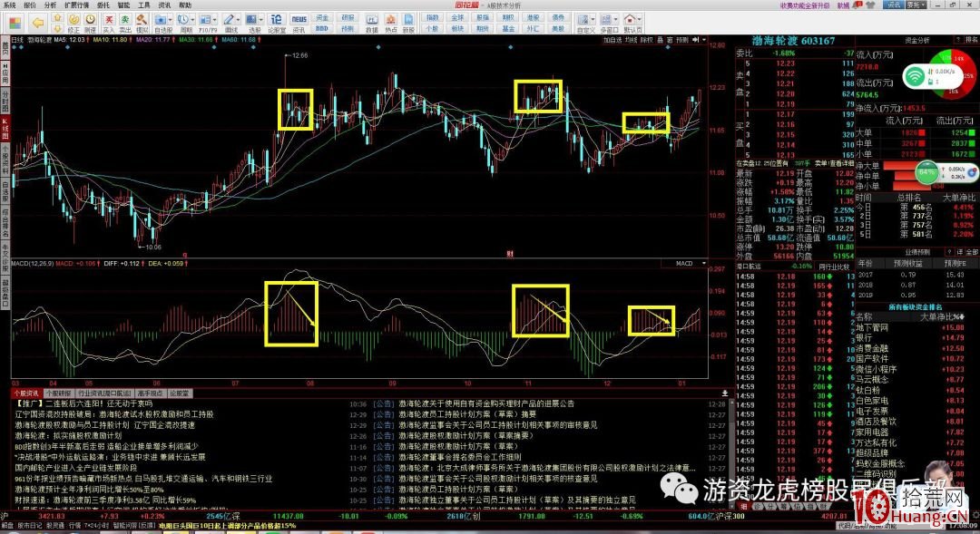Toggle the 预测 forecast display
980x534 pixels.
(x=681, y=40)
